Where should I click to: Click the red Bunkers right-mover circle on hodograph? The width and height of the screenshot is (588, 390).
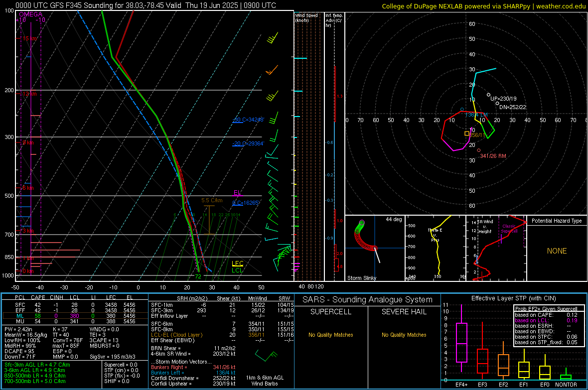click(x=478, y=150)
